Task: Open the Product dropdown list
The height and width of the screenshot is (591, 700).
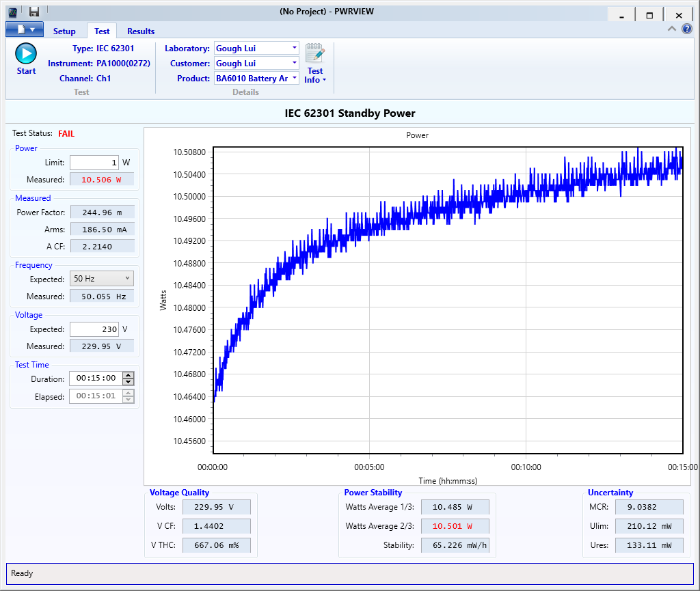Action: pos(295,78)
